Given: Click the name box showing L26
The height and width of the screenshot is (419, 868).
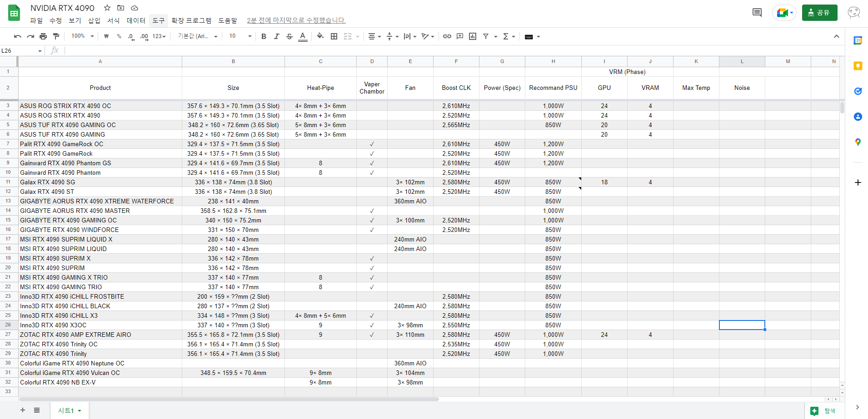Looking at the screenshot, I should (x=21, y=51).
